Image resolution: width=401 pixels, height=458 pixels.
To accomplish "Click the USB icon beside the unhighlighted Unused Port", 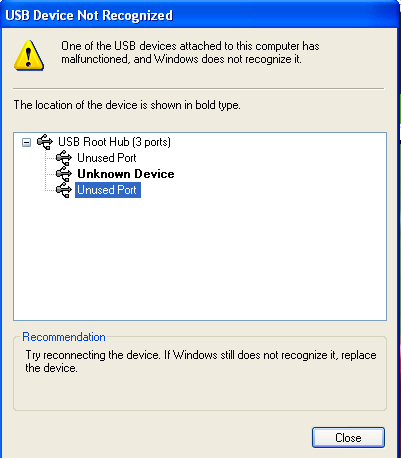I will pos(64,158).
